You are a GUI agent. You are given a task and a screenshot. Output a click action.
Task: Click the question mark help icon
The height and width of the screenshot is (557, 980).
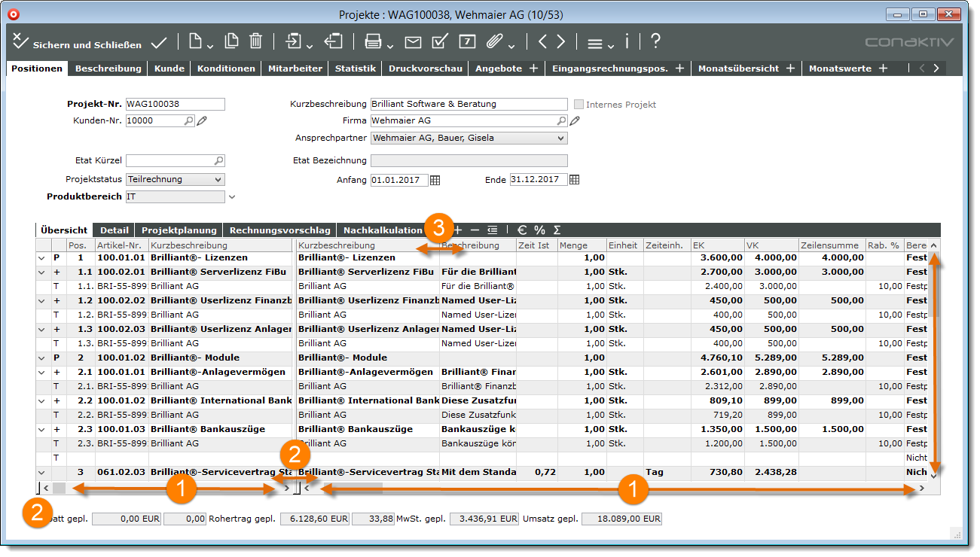[655, 41]
